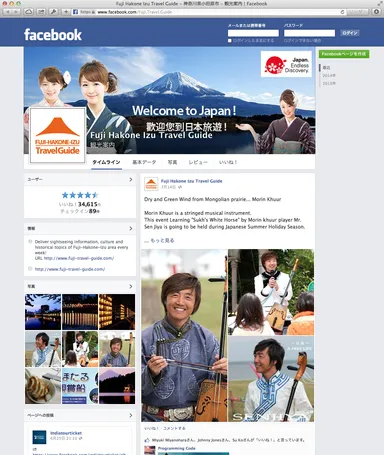Reload page with refresh icon
384x455 pixels.
342,12
